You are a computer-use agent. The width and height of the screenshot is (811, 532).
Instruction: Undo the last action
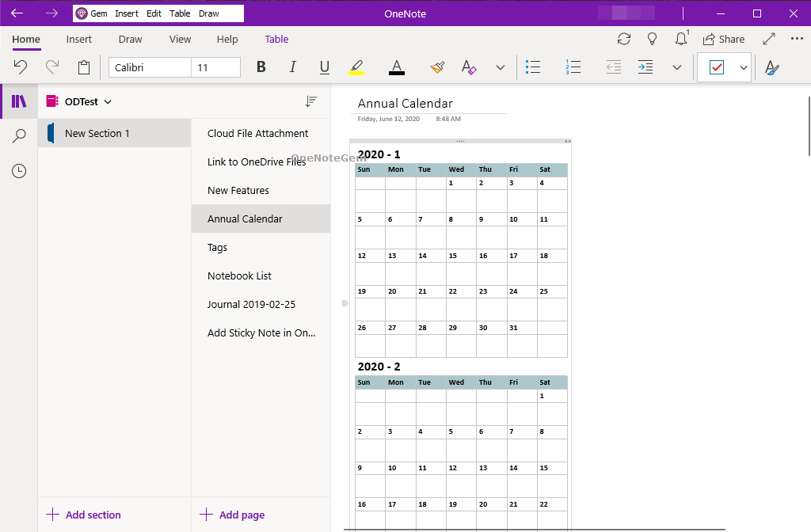click(20, 67)
